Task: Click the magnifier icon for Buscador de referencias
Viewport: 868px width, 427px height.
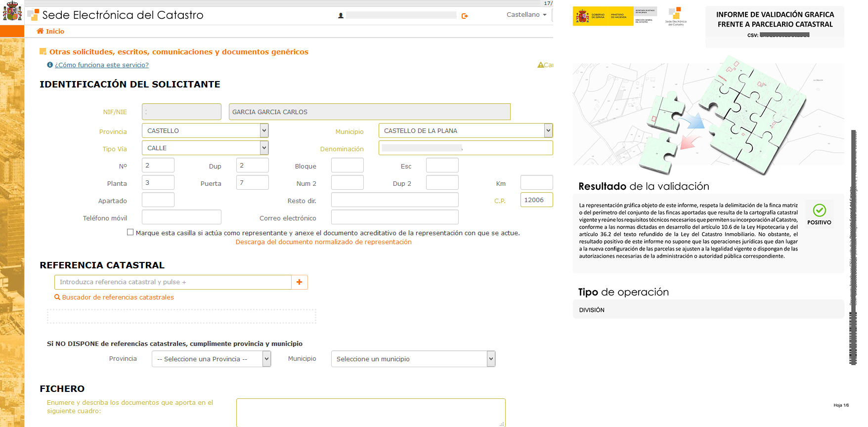Action: (x=57, y=297)
